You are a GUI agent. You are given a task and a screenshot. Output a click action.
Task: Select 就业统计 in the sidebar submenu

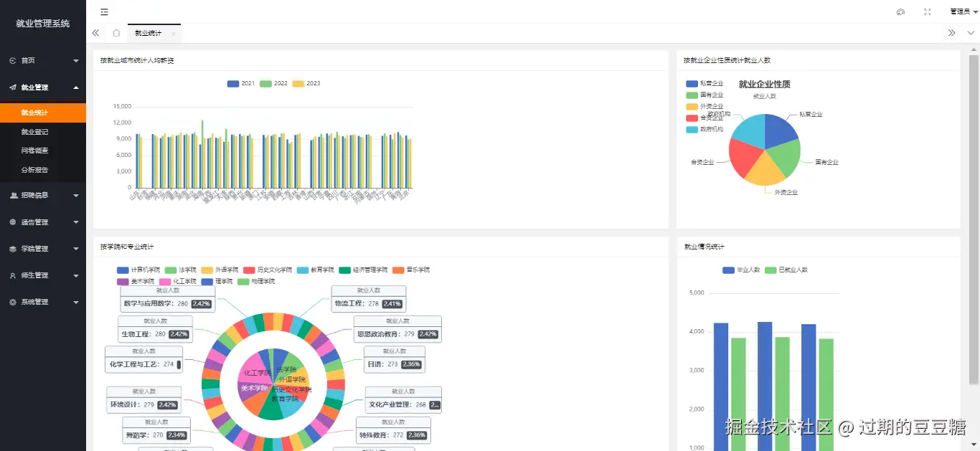pos(43,113)
